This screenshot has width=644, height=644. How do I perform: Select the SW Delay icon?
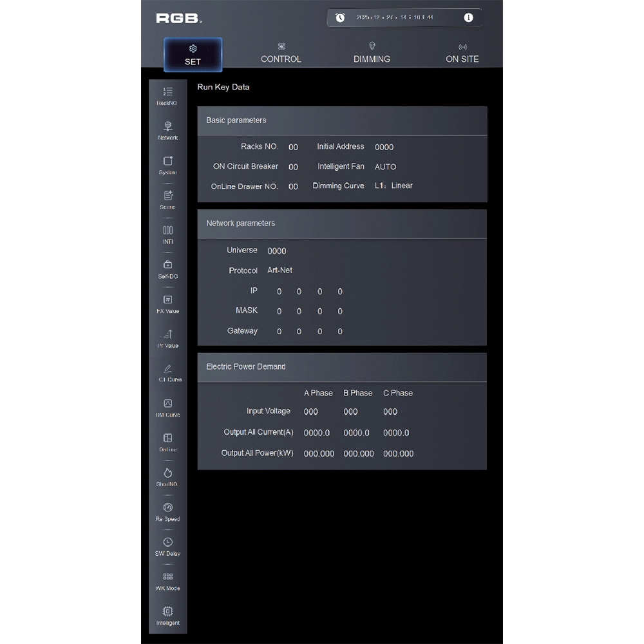[x=167, y=547]
